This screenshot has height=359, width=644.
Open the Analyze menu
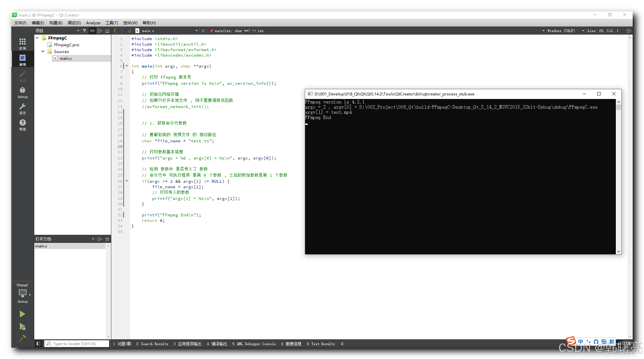pos(93,23)
